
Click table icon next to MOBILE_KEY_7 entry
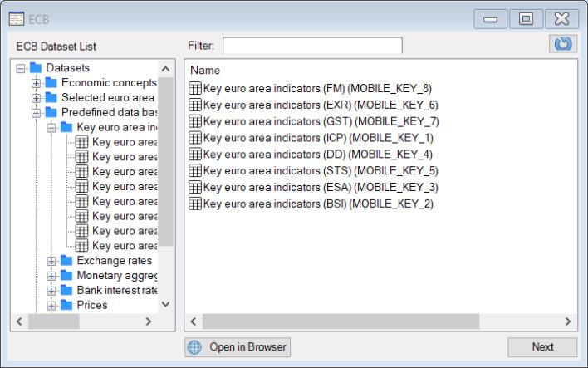tap(196, 121)
